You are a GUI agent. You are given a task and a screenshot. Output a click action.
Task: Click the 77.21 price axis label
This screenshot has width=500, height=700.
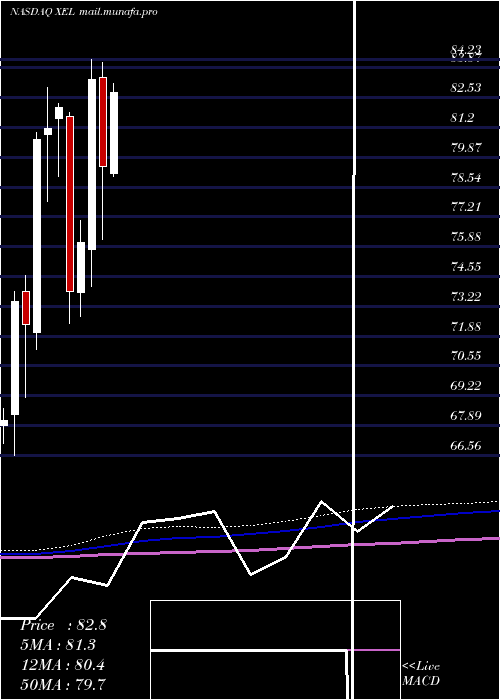pos(466,207)
